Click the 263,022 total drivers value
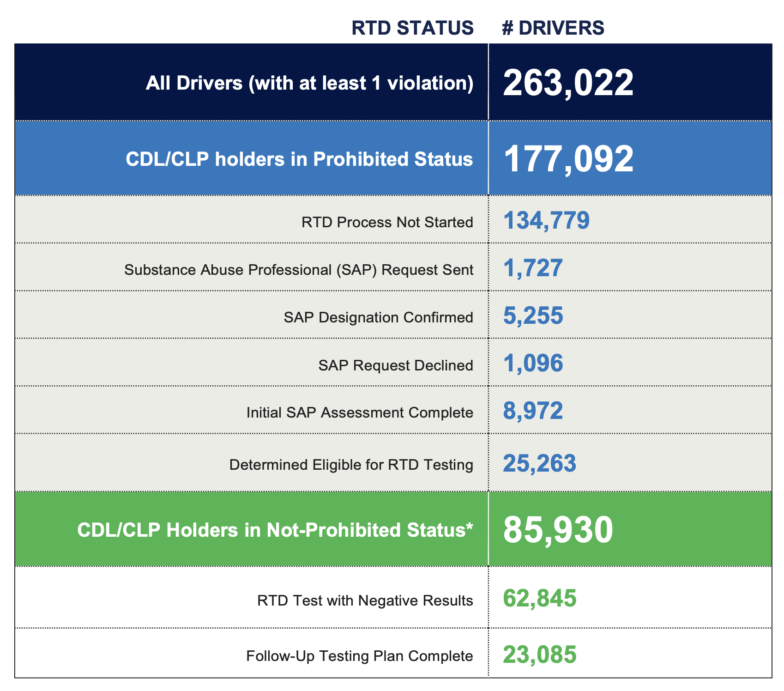The width and height of the screenshot is (784, 691). (x=568, y=83)
